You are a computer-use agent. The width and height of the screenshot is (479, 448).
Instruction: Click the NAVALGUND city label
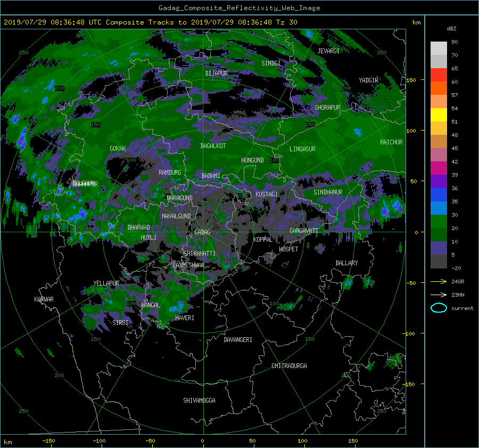tap(176, 216)
